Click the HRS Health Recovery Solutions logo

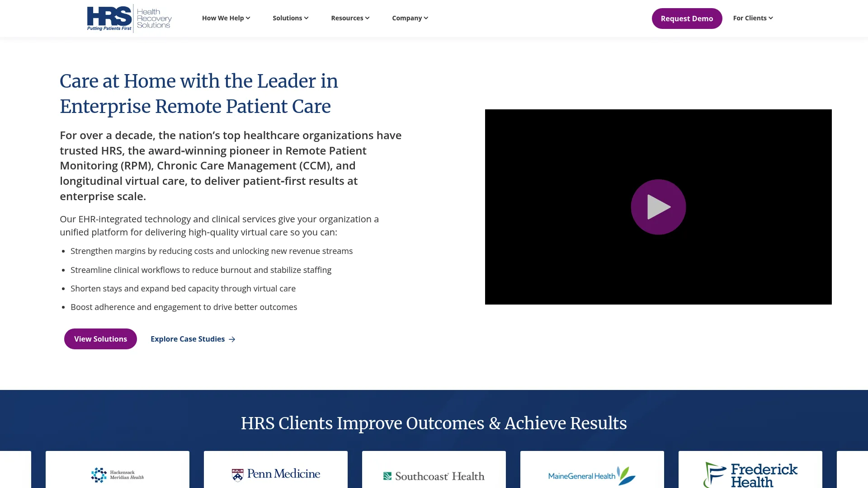[129, 18]
